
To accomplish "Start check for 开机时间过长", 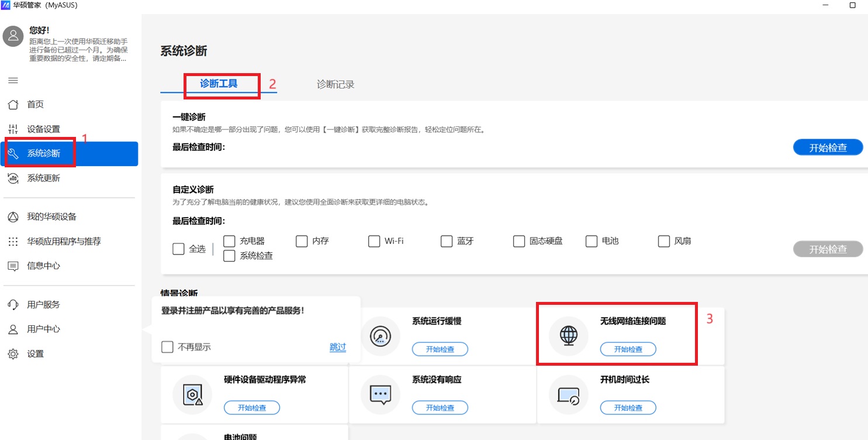I will pyautogui.click(x=628, y=407).
